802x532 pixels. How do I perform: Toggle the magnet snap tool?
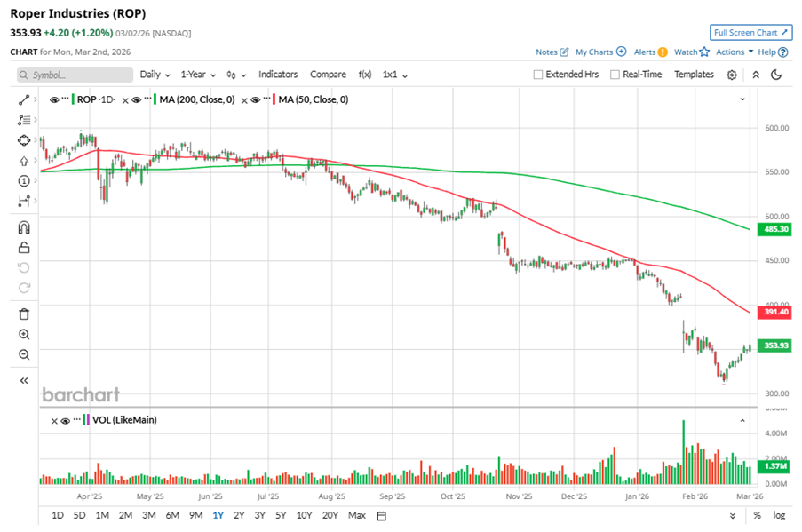[x=23, y=227]
